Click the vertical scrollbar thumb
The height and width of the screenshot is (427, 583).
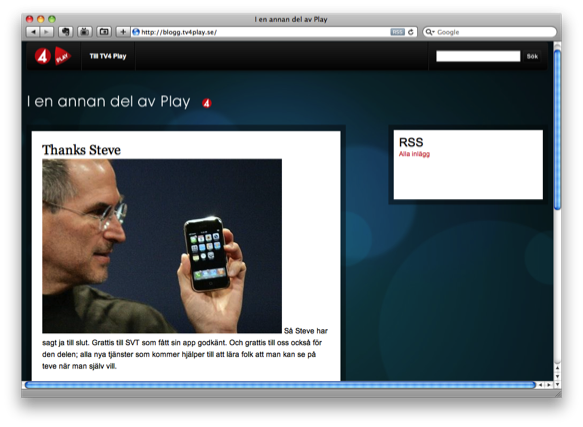tap(557, 129)
